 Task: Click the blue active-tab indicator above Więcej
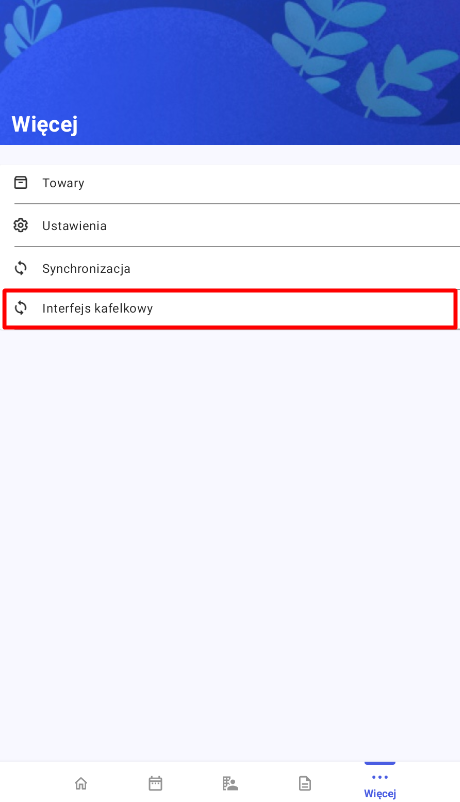[380, 763]
